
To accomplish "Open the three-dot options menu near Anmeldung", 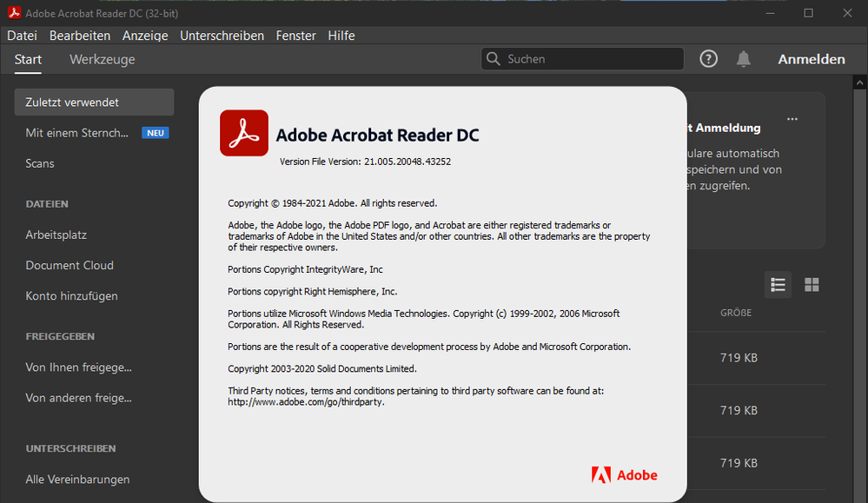I will pyautogui.click(x=792, y=119).
